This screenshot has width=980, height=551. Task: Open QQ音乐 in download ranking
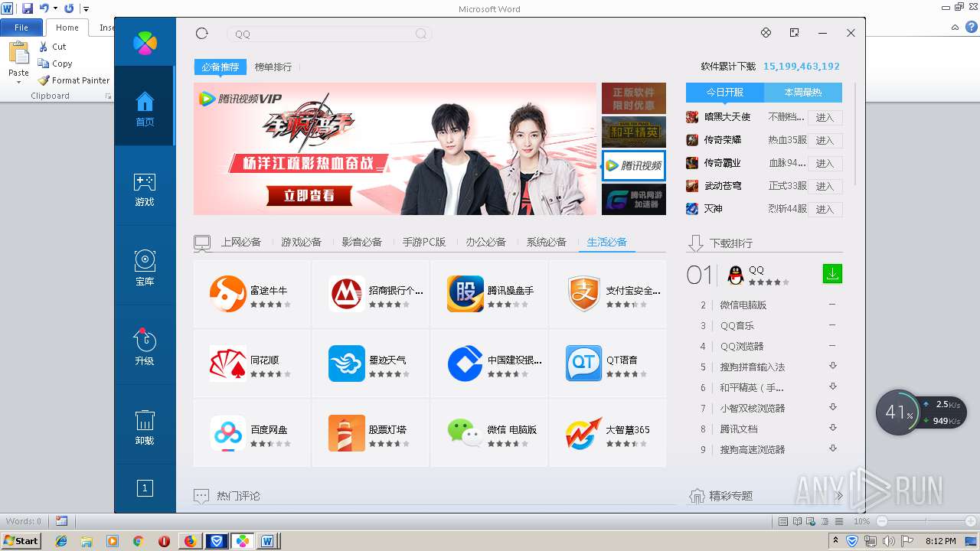737,325
